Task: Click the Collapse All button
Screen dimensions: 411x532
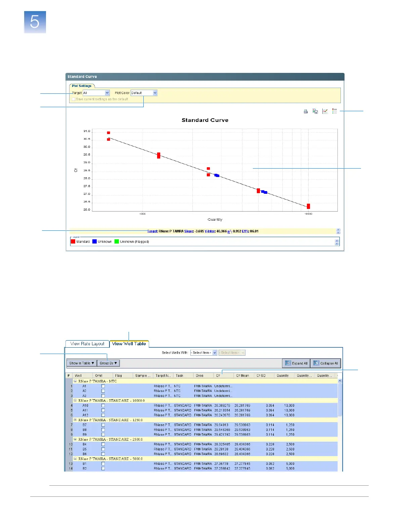Action: point(326,363)
